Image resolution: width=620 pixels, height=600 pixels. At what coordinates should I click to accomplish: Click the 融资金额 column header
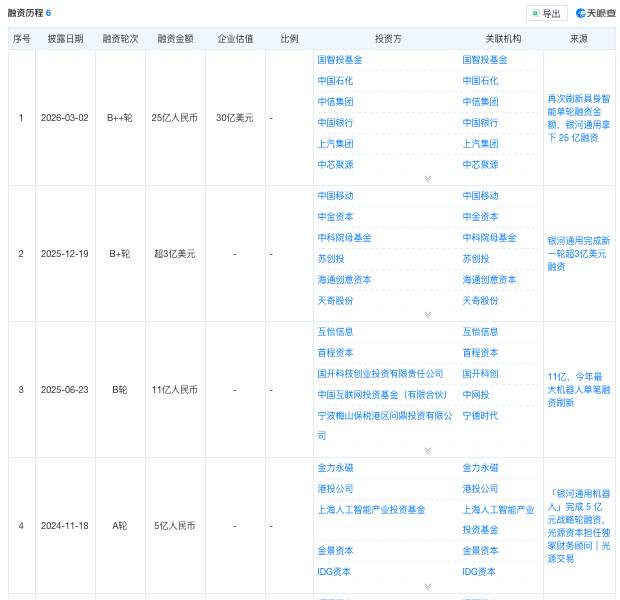175,39
